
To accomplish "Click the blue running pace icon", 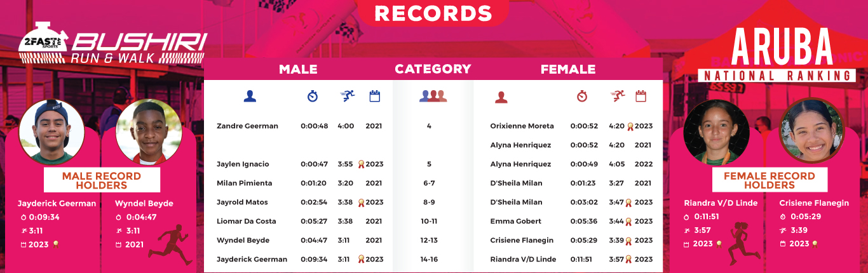I will click(x=347, y=96).
